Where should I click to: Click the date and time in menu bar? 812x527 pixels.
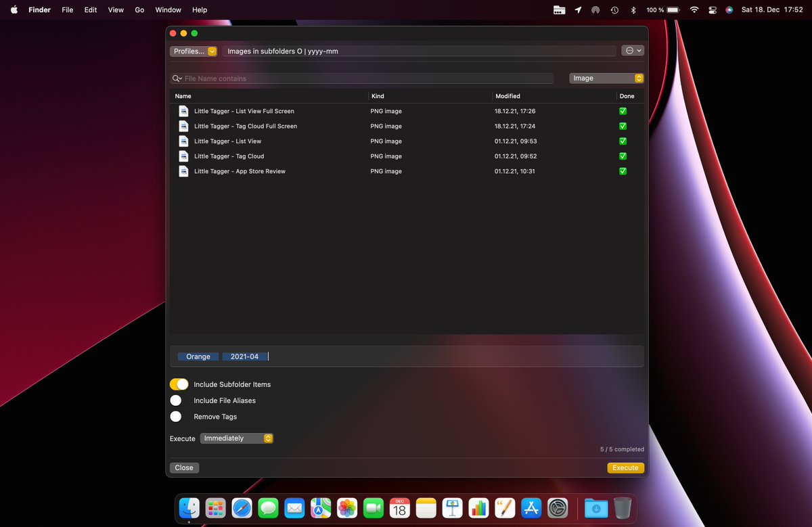point(772,10)
